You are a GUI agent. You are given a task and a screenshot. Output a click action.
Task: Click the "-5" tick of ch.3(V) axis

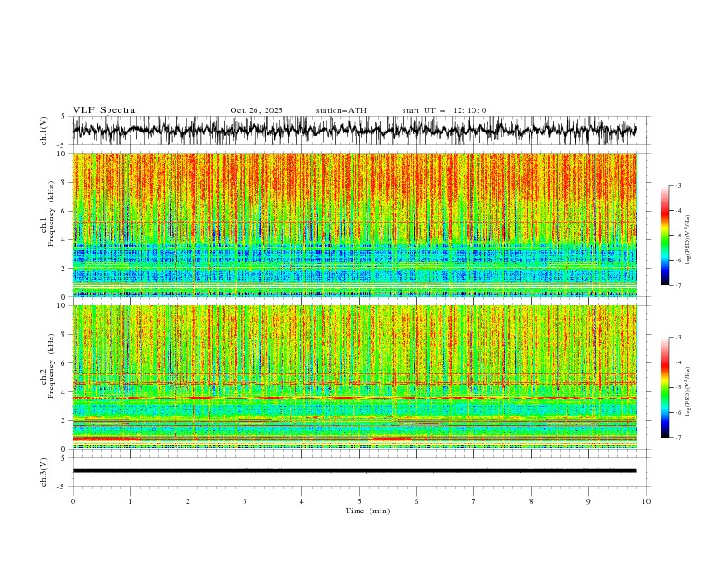click(x=63, y=487)
